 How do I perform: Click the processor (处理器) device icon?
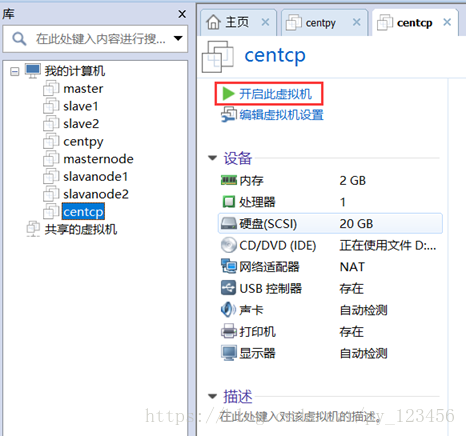click(x=229, y=202)
